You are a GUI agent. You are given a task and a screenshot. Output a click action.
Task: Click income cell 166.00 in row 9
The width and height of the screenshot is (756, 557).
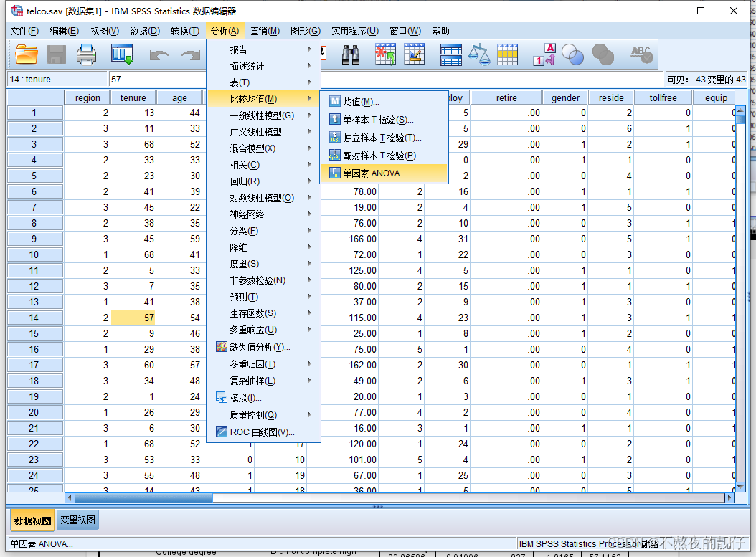(349, 239)
